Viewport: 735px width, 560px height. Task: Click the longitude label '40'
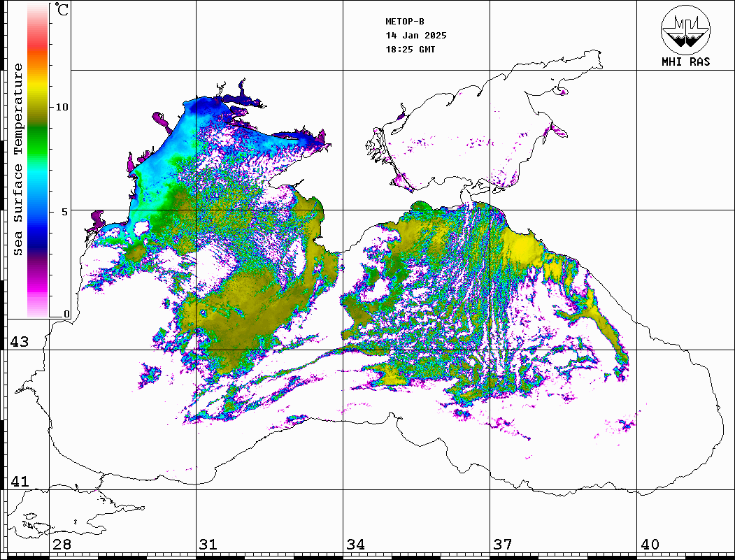pos(650,545)
